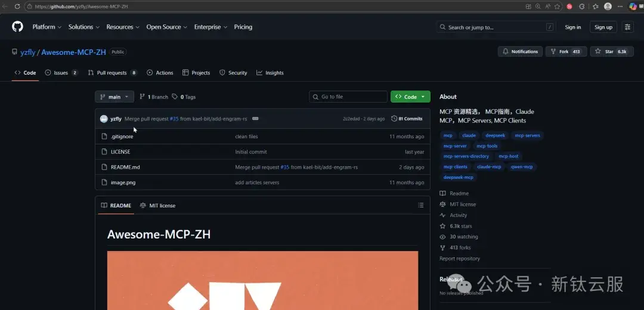Open the MIT license tab
Screen dimensions: 644x310
pos(157,205)
